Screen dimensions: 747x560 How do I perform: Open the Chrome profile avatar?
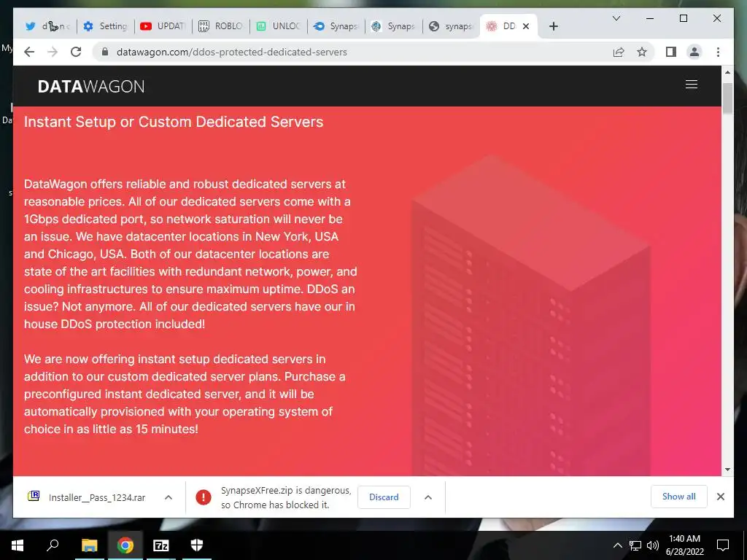tap(694, 52)
